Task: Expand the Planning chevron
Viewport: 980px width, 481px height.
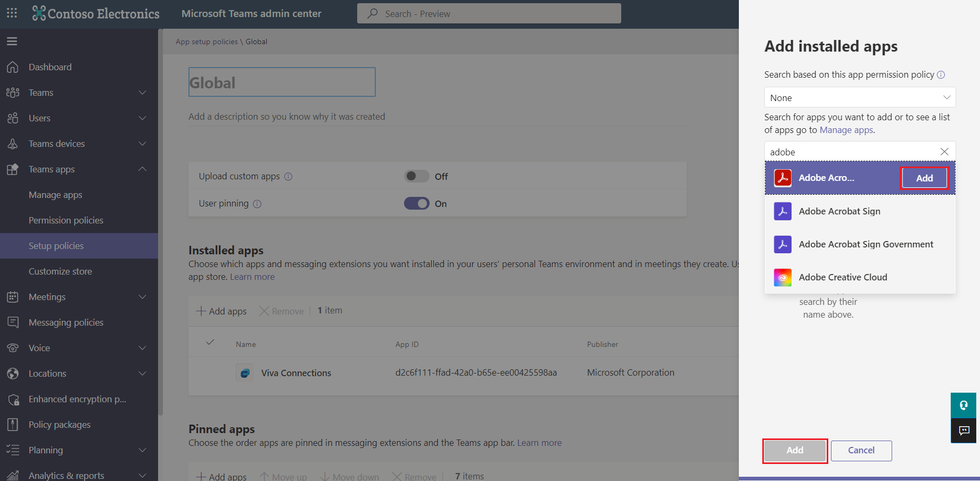Action: point(142,450)
